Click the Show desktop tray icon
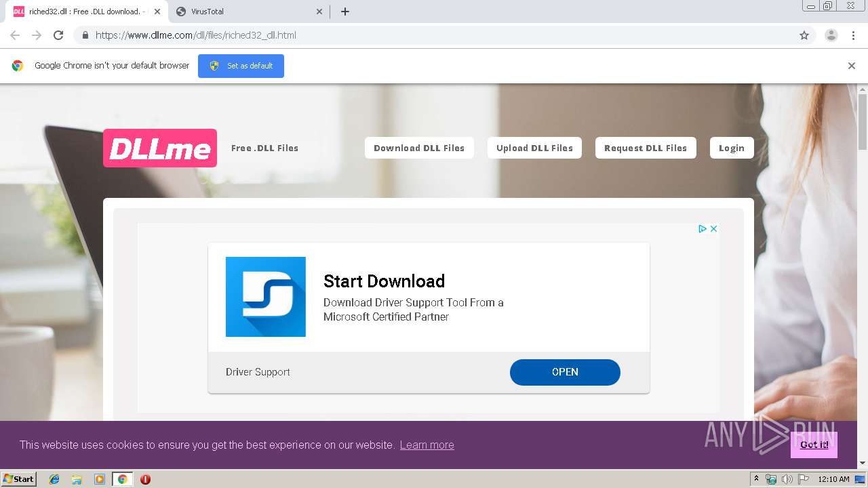The width and height of the screenshot is (868, 488). (860, 479)
